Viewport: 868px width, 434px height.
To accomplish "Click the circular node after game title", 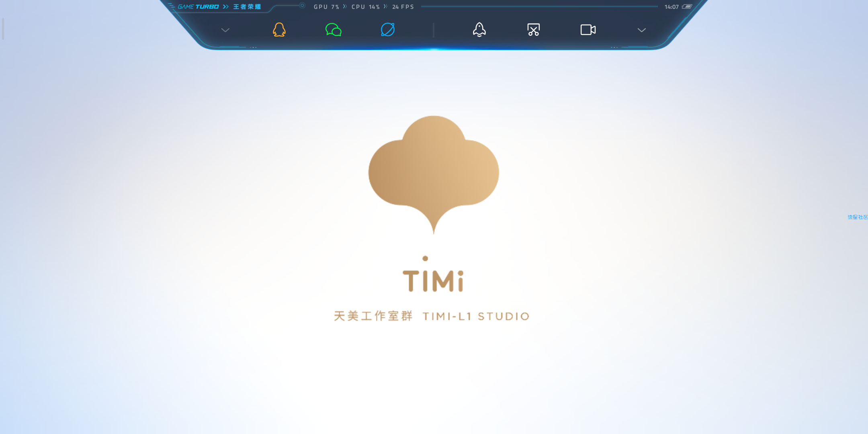I will 302,6.
